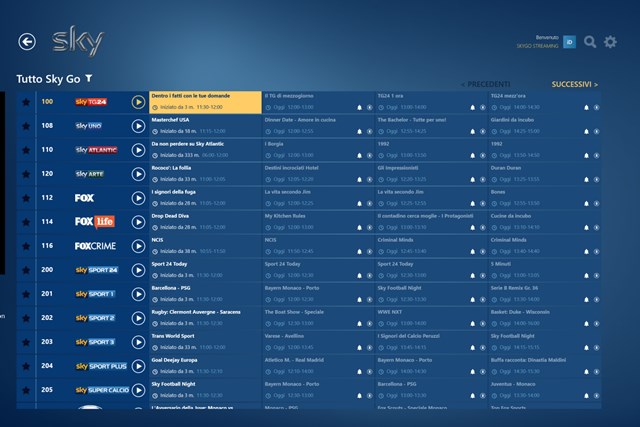Play channel 200 Sky Sport 24
This screenshot has width=640, height=427.
[138, 270]
